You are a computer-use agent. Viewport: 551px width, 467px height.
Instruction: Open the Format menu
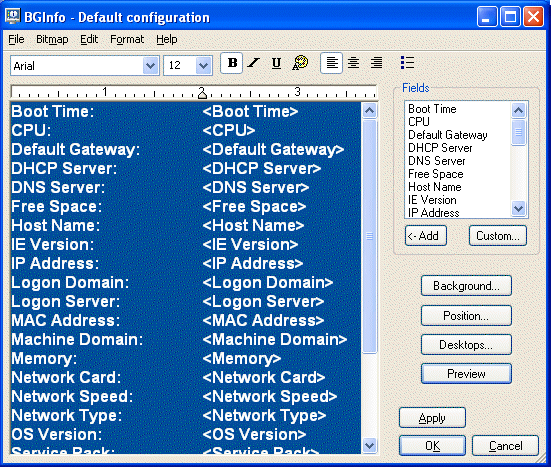[x=127, y=39]
